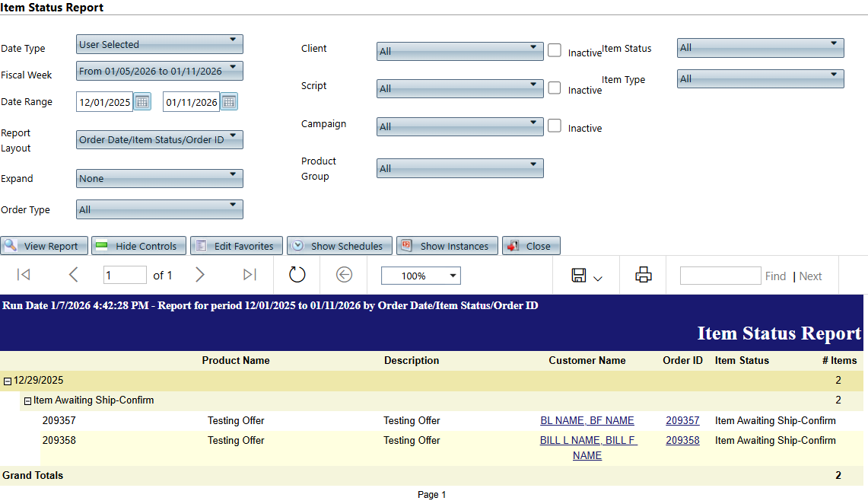Toggle the Script Inactive checkbox
Viewport: 868px width, 504px height.
[x=555, y=88]
